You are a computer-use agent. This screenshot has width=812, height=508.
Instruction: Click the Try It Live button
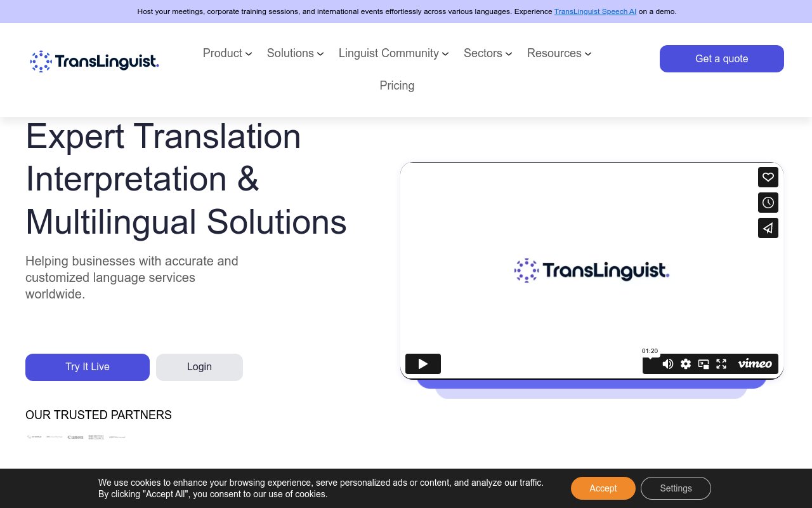tap(88, 367)
